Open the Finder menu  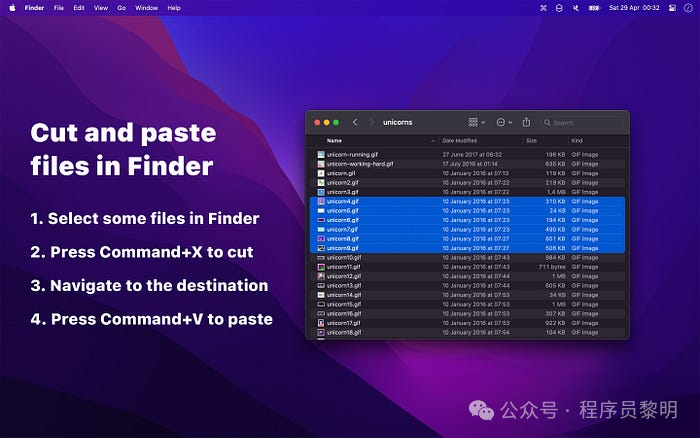pos(34,8)
